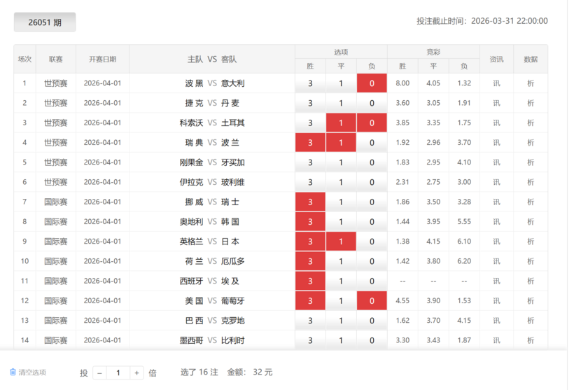Screen dimensions: 588x390
Task: Open 析 analysis for 墨西哥 vs 比利时
Action: (x=530, y=340)
